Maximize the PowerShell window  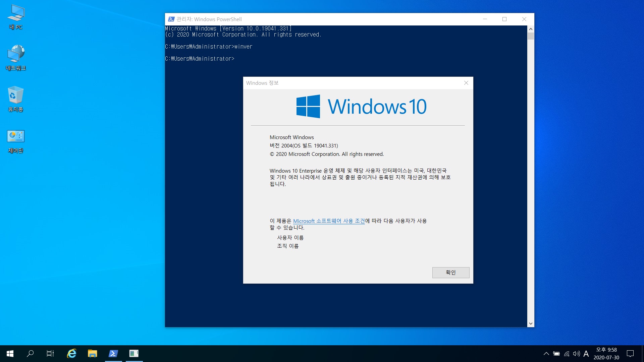[x=504, y=19]
